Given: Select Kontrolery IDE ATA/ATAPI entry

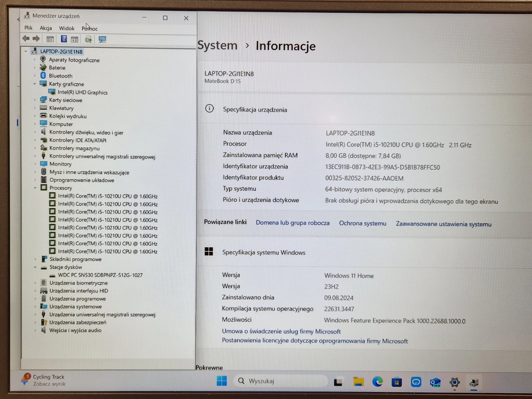Looking at the screenshot, I should [x=78, y=140].
